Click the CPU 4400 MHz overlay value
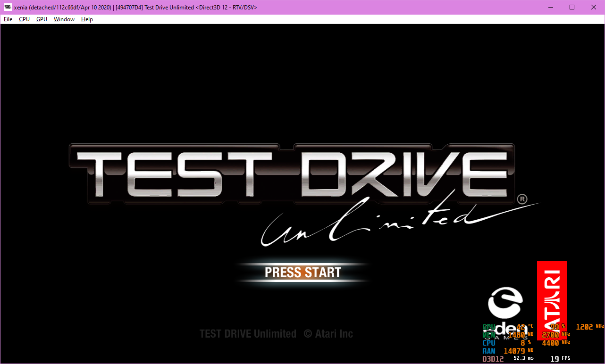The height and width of the screenshot is (364, 605). point(556,343)
